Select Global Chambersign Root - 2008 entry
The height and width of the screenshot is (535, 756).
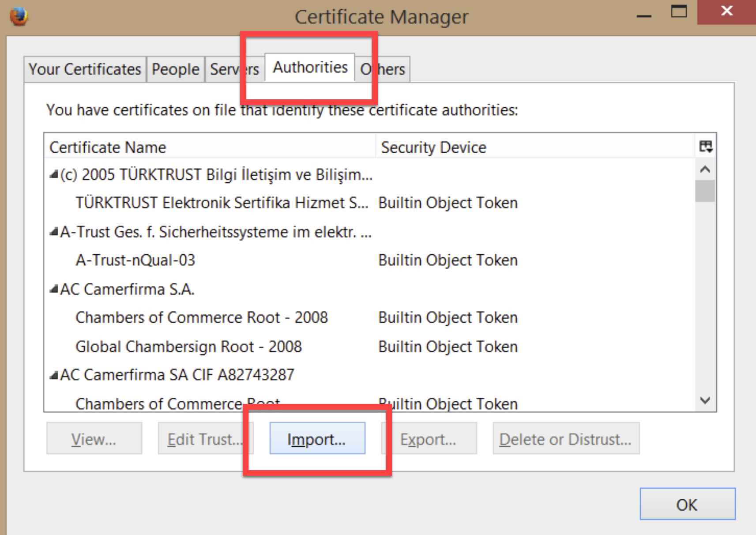pos(188,347)
